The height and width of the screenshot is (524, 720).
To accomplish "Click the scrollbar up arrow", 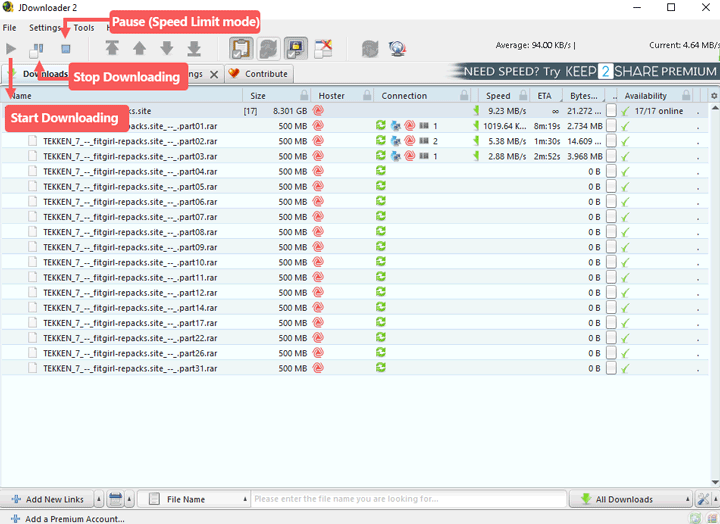I will (714, 107).
